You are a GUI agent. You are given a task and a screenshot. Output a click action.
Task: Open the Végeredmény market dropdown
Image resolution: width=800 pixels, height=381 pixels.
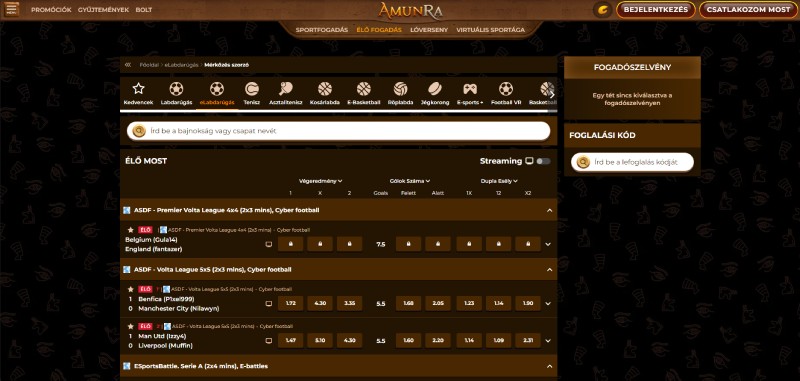(320, 181)
